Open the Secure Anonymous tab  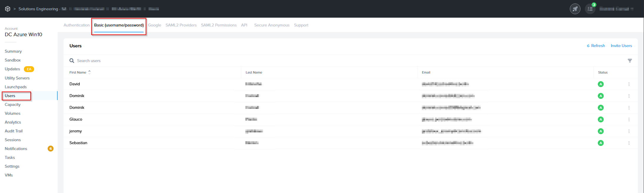(272, 25)
